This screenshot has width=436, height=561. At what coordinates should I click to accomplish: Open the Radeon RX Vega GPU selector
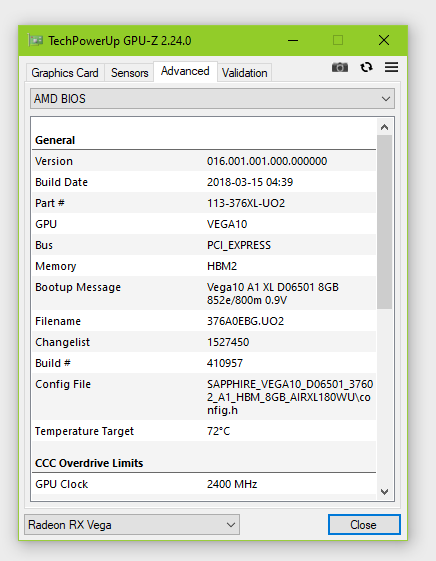132,525
